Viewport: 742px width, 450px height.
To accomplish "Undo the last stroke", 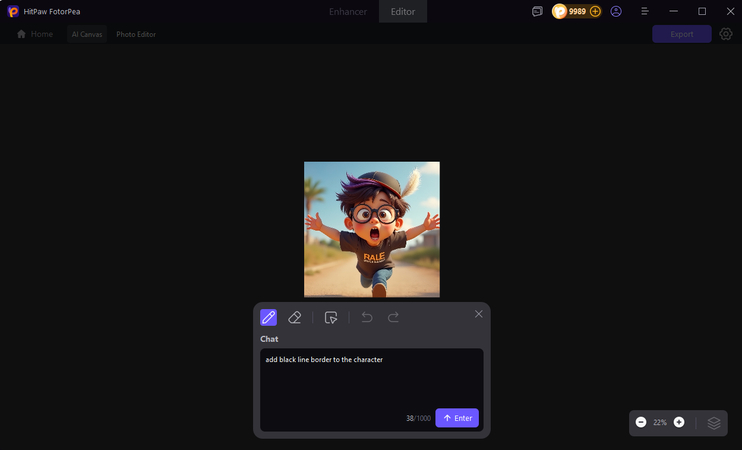I will (x=367, y=317).
